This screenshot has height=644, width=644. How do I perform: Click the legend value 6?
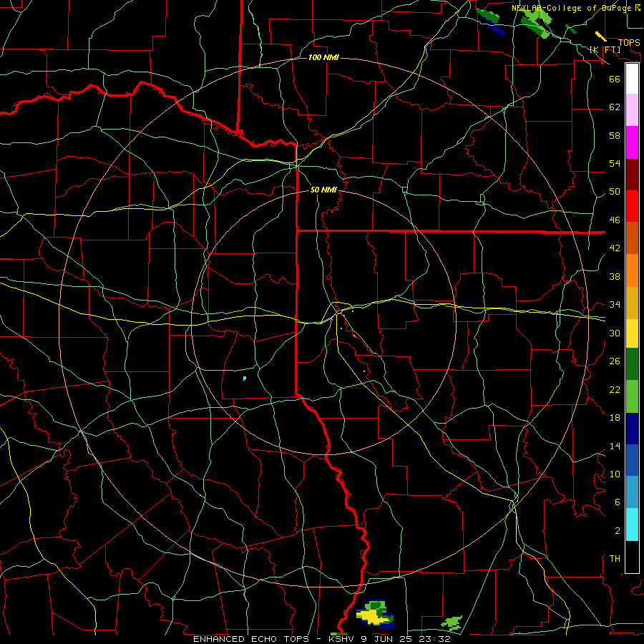pos(618,502)
